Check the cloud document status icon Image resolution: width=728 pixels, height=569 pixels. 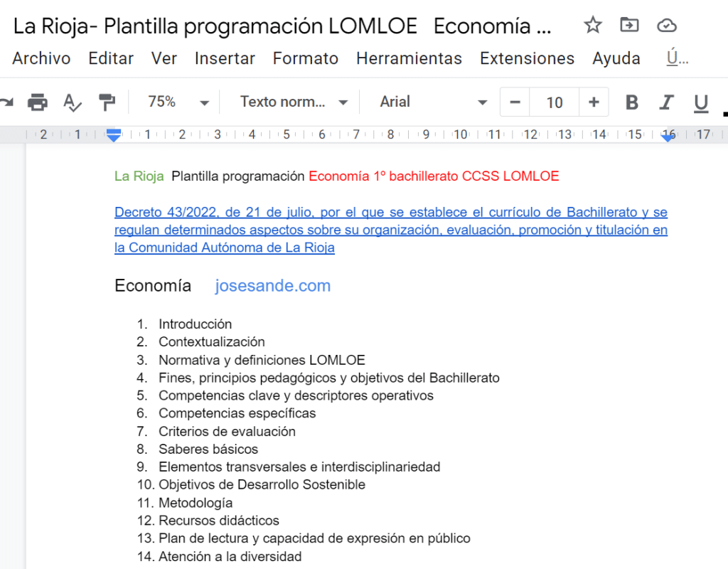pyautogui.click(x=666, y=26)
